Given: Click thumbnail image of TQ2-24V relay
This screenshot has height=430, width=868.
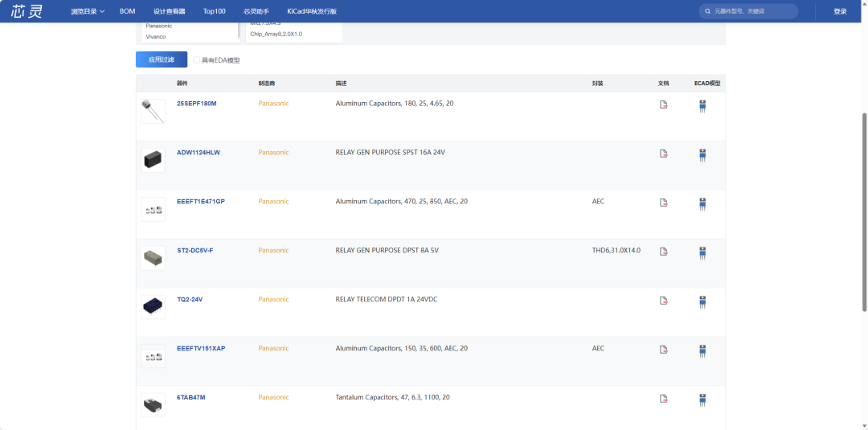Looking at the screenshot, I should [x=153, y=306].
